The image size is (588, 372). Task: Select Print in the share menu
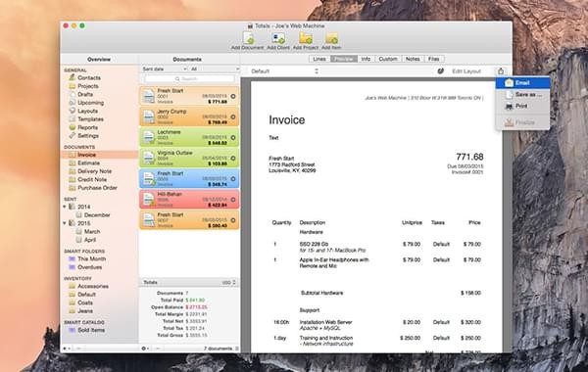click(x=522, y=107)
